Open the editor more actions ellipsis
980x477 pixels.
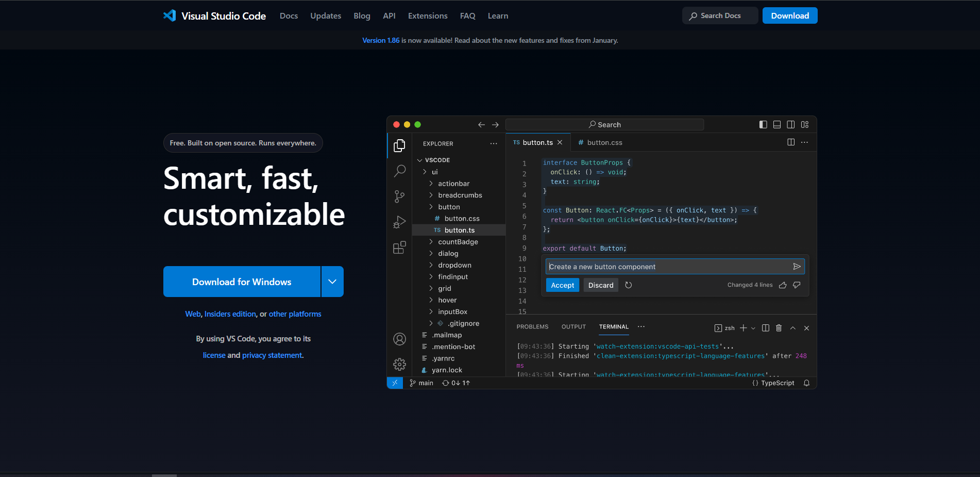point(805,142)
